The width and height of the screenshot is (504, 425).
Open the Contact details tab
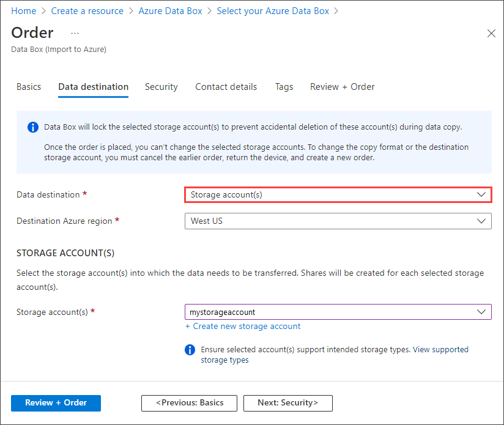coord(226,87)
